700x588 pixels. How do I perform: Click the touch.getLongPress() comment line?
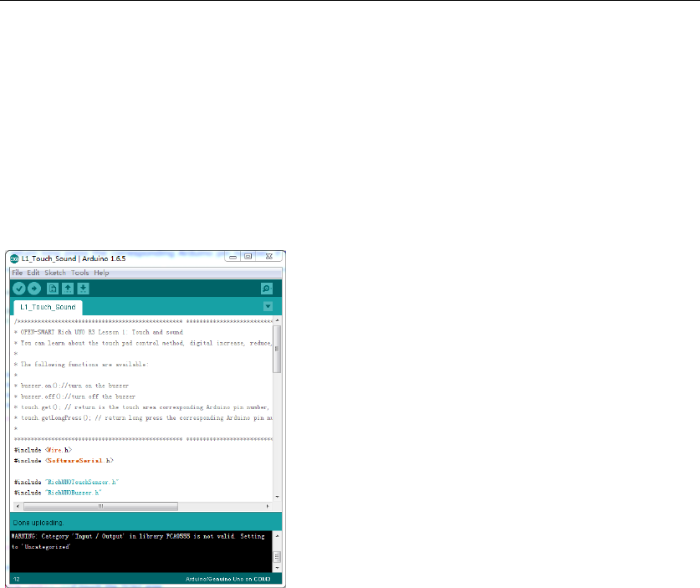tap(143, 418)
